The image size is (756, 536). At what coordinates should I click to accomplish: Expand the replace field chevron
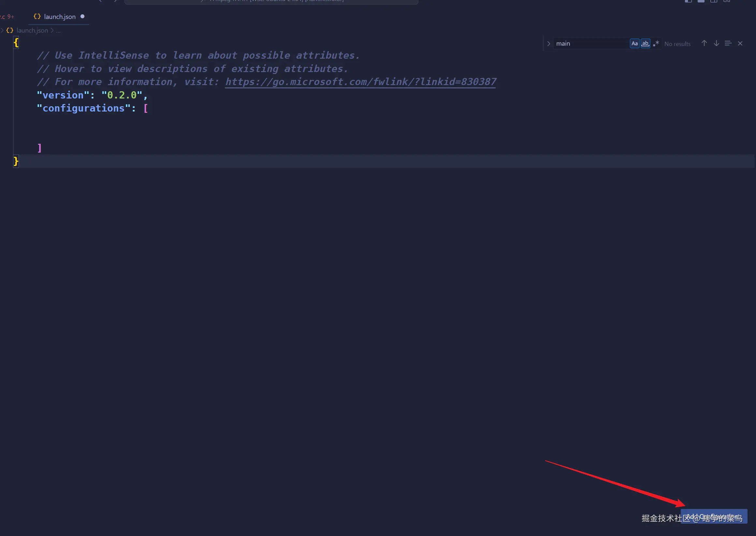pos(548,44)
